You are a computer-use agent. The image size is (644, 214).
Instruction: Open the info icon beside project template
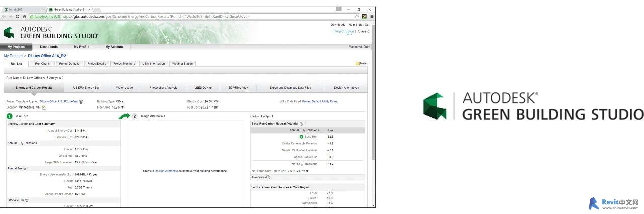[81, 102]
